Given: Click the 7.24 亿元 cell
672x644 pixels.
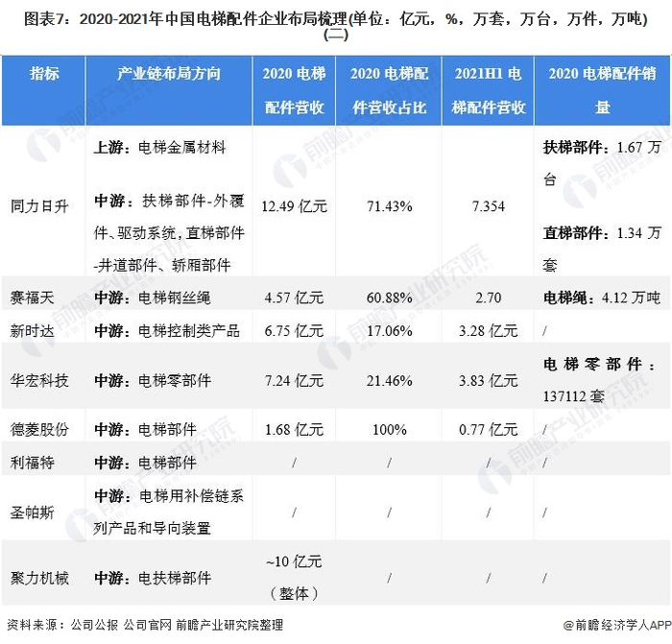Looking at the screenshot, I should point(294,380).
